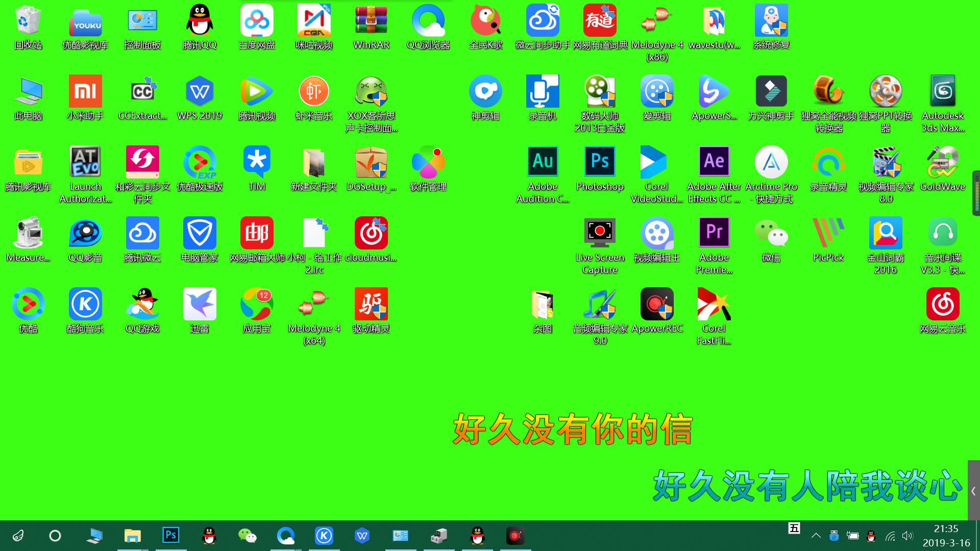Launch Adobe Premiere from the desktop

tap(714, 233)
